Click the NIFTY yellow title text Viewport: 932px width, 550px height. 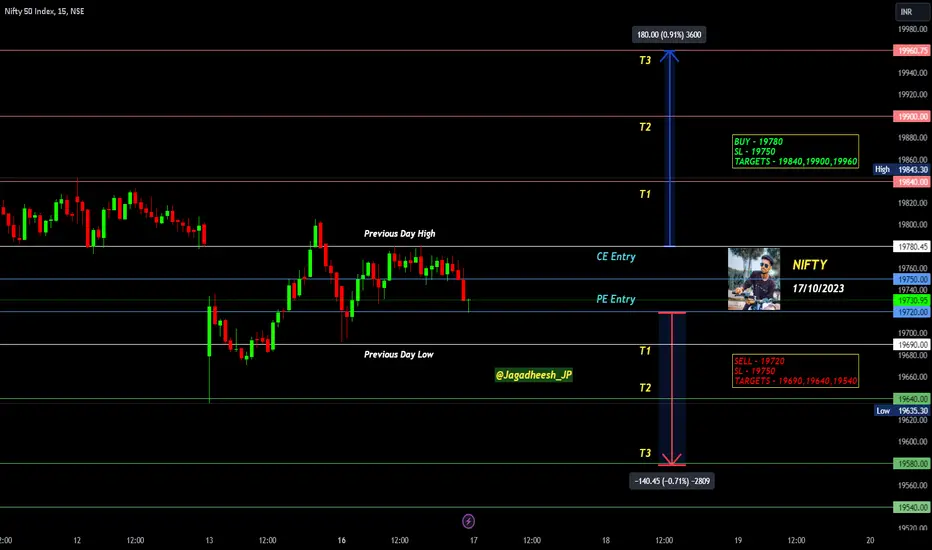[810, 265]
